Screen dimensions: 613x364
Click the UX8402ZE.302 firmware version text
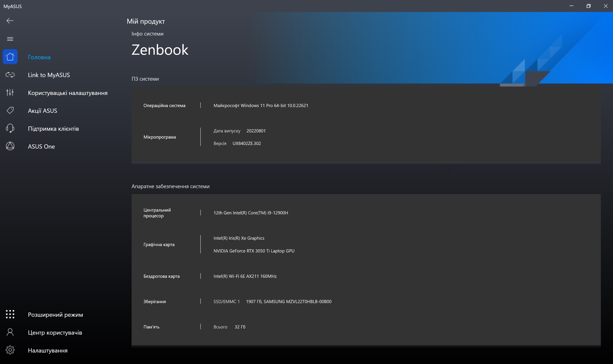click(x=247, y=143)
